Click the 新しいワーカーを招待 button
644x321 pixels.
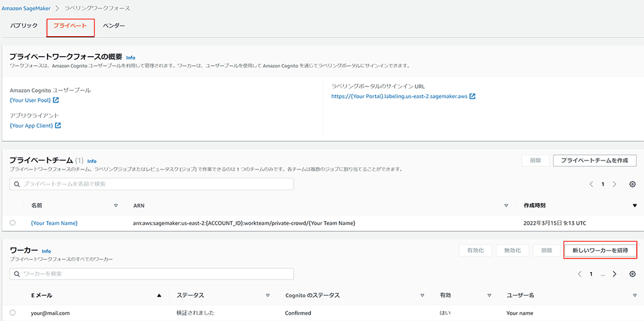600,249
